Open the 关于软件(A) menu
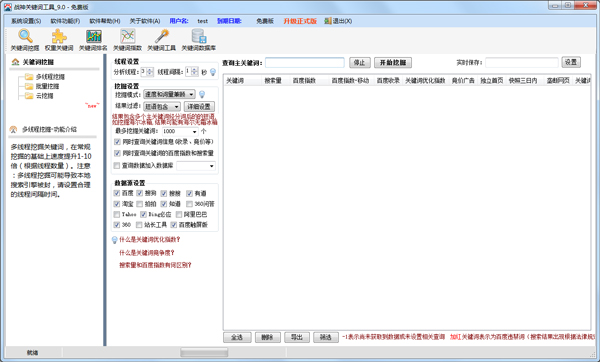600x362 pixels. 145,21
